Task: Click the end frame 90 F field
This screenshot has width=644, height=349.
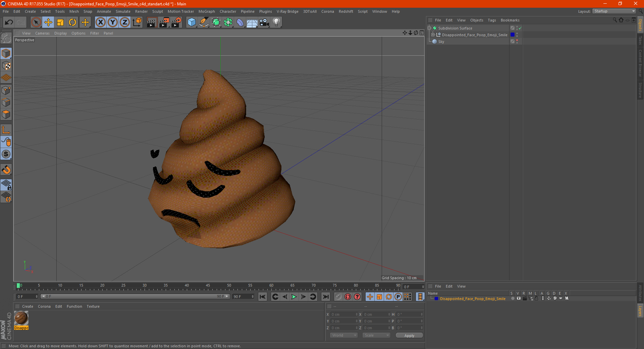Action: pos(243,297)
